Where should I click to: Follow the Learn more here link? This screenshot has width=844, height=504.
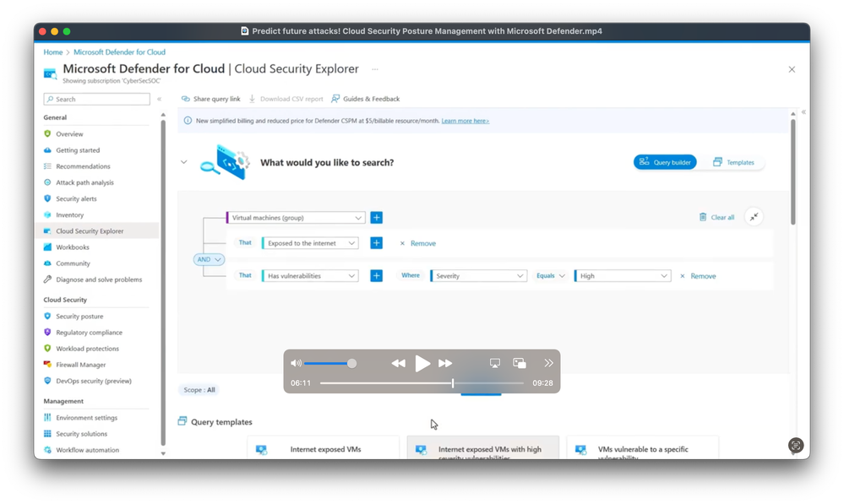[x=465, y=121]
